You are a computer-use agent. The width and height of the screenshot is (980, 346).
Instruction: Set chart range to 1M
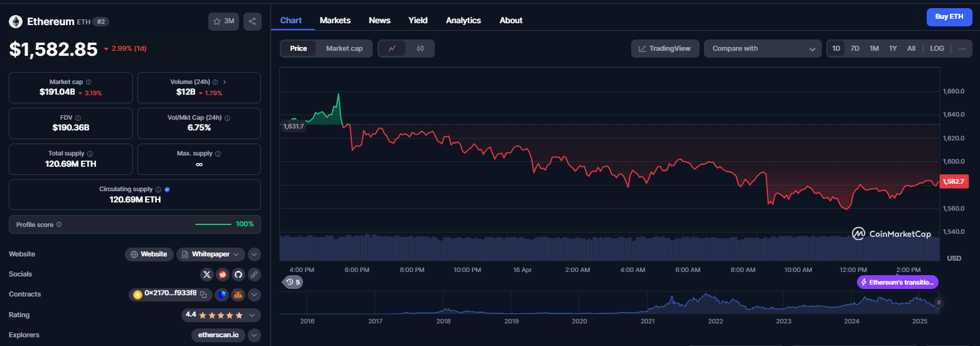[x=874, y=48]
